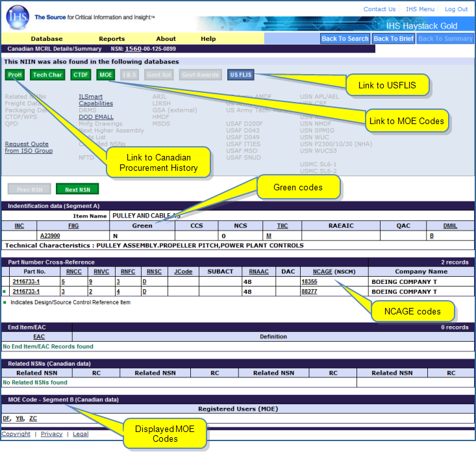Image resolution: width=476 pixels, height=458 pixels.
Task: Click the TIIC column header link
Action: (282, 226)
